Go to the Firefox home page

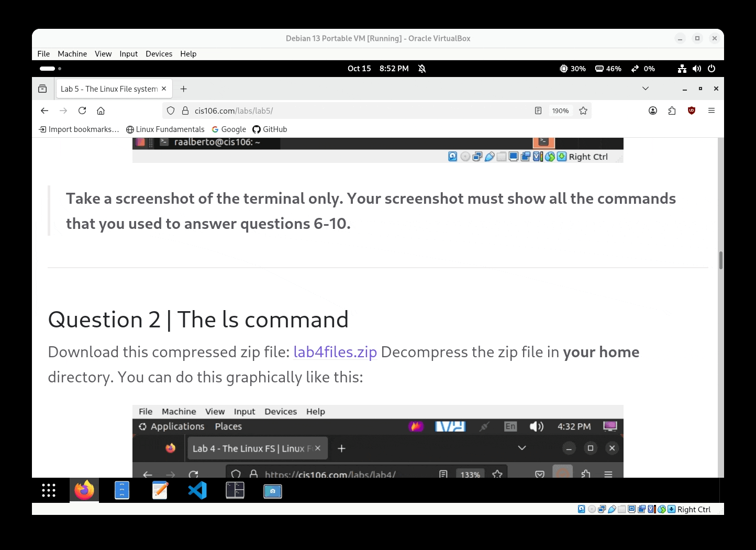coord(101,111)
